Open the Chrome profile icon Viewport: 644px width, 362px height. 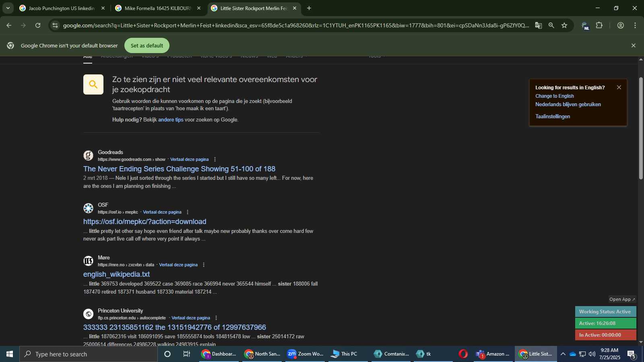tap(621, 25)
